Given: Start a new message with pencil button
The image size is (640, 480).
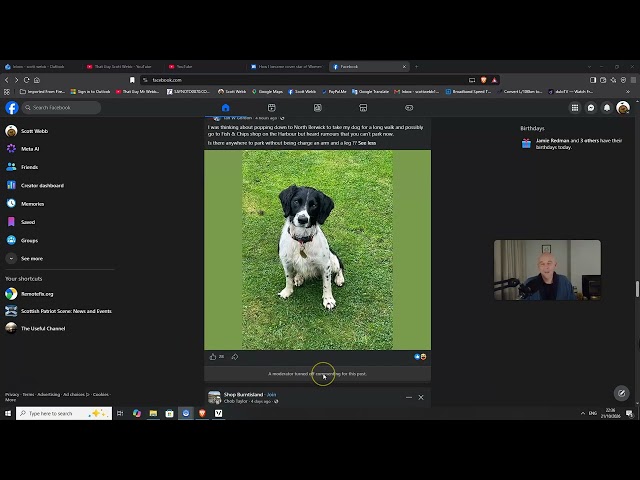Looking at the screenshot, I should coord(621,393).
